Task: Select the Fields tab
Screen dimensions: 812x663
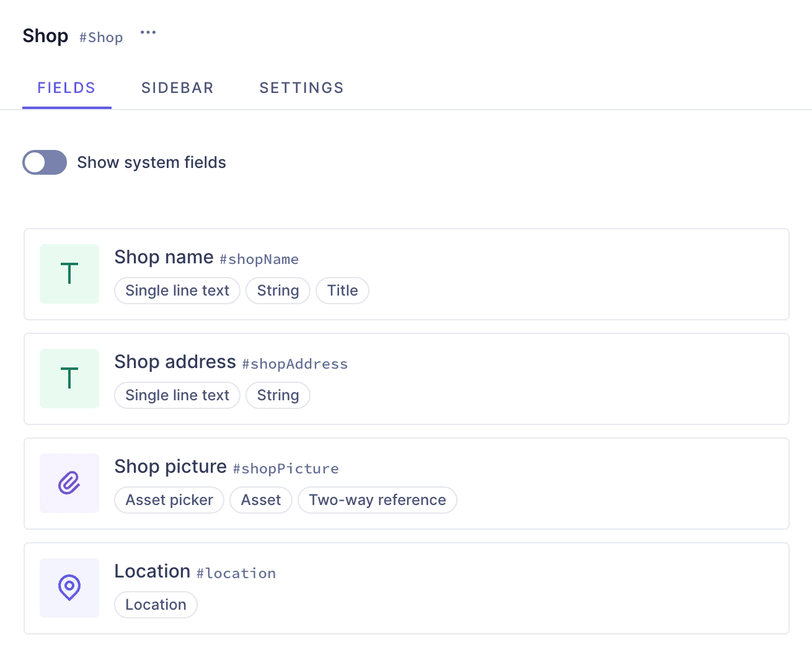Action: pyautogui.click(x=66, y=88)
